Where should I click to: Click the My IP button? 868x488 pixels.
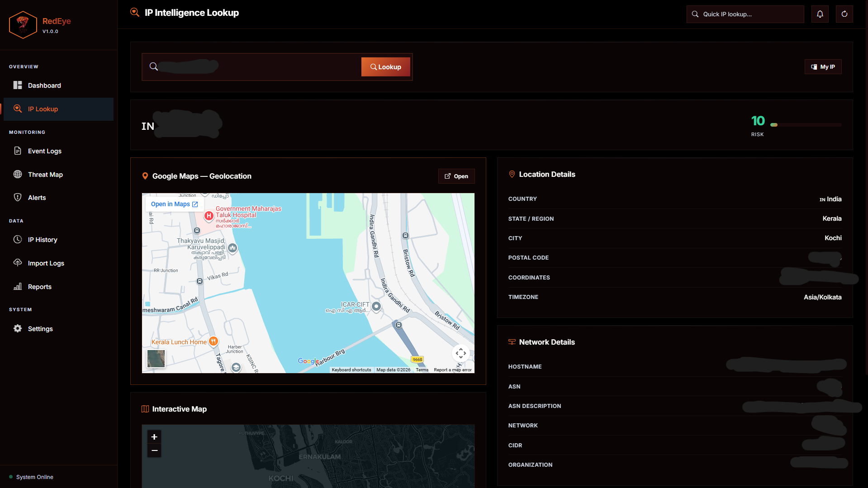[823, 67]
